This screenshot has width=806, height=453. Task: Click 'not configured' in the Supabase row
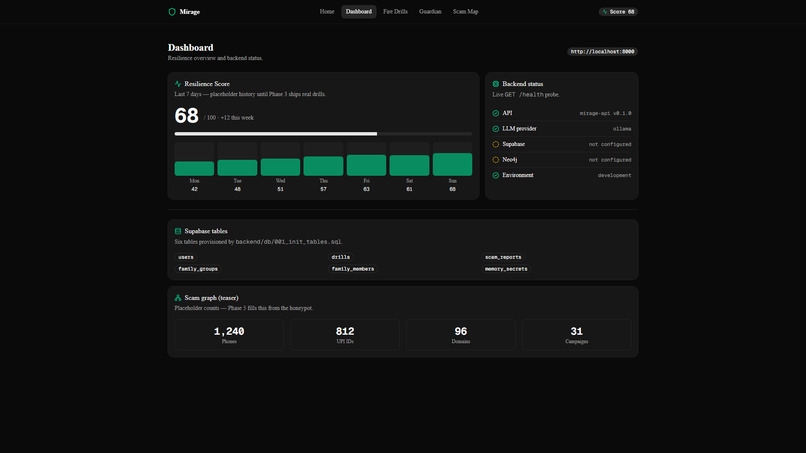coord(610,144)
